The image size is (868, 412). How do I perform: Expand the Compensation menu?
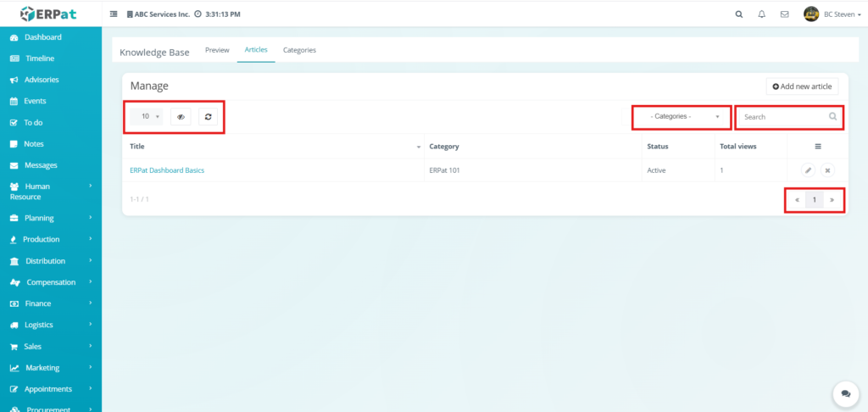[51, 282]
